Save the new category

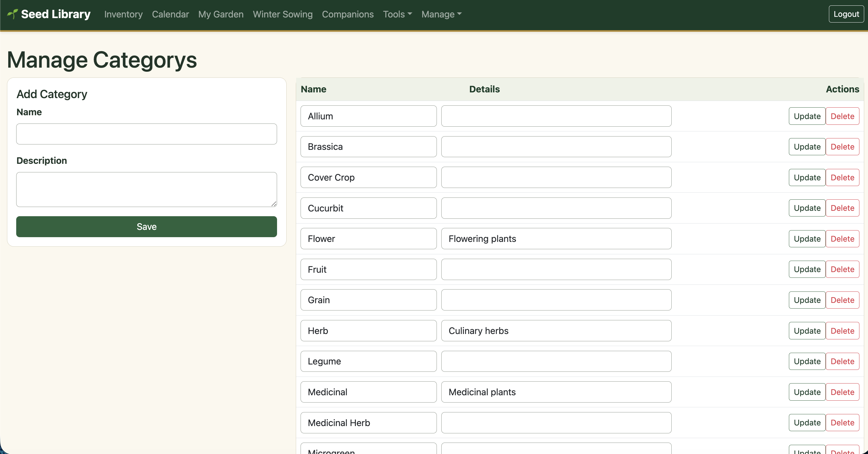[146, 227]
